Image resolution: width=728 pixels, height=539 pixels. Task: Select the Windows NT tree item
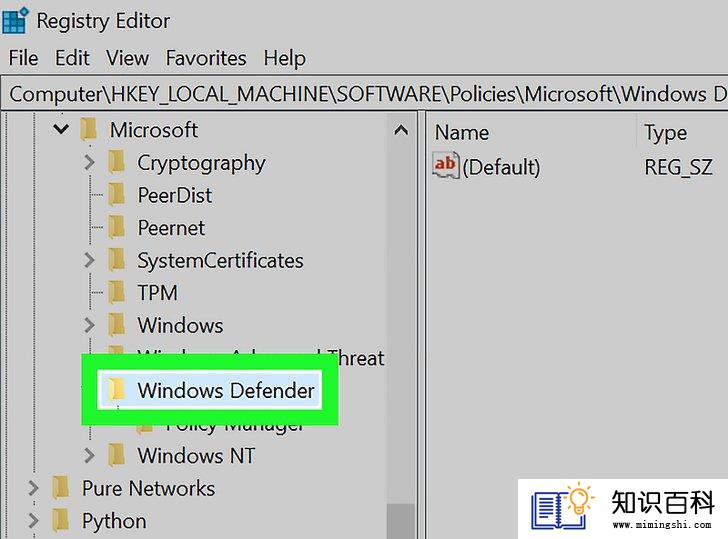click(x=196, y=456)
